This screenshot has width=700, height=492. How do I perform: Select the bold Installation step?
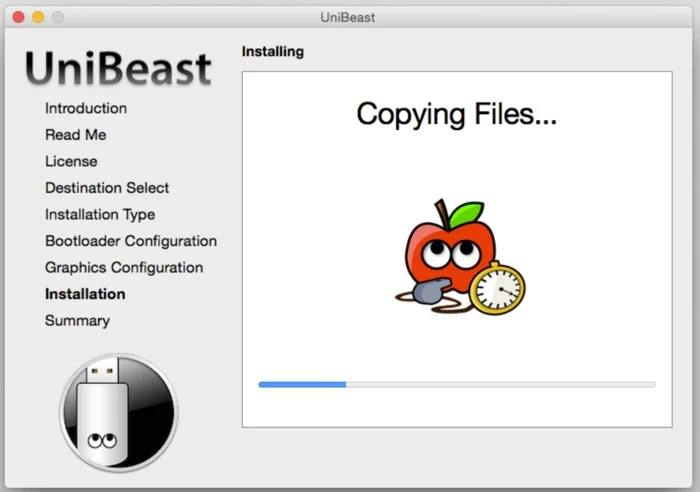[x=85, y=294]
